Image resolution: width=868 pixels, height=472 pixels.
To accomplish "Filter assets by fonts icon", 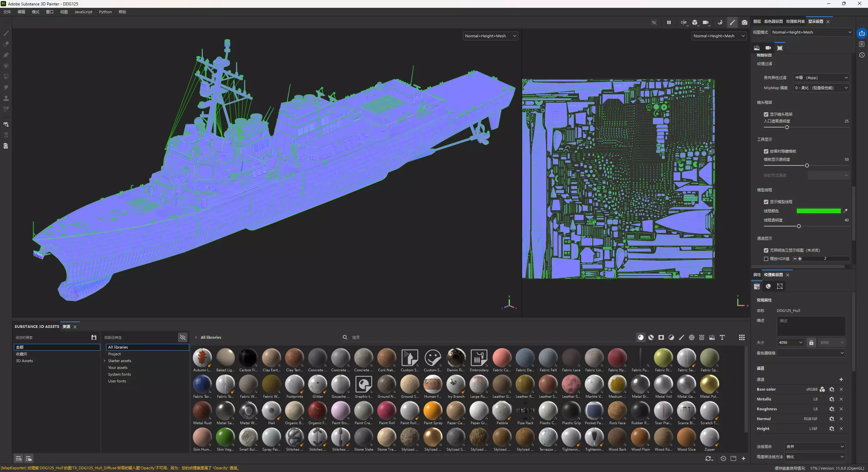I will point(722,337).
